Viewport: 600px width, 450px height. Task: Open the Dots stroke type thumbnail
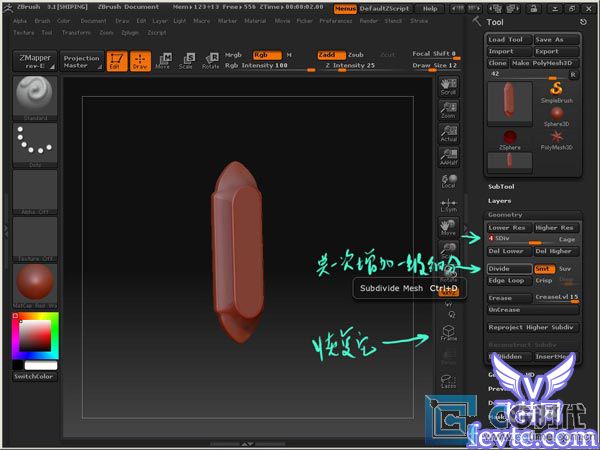(35, 145)
